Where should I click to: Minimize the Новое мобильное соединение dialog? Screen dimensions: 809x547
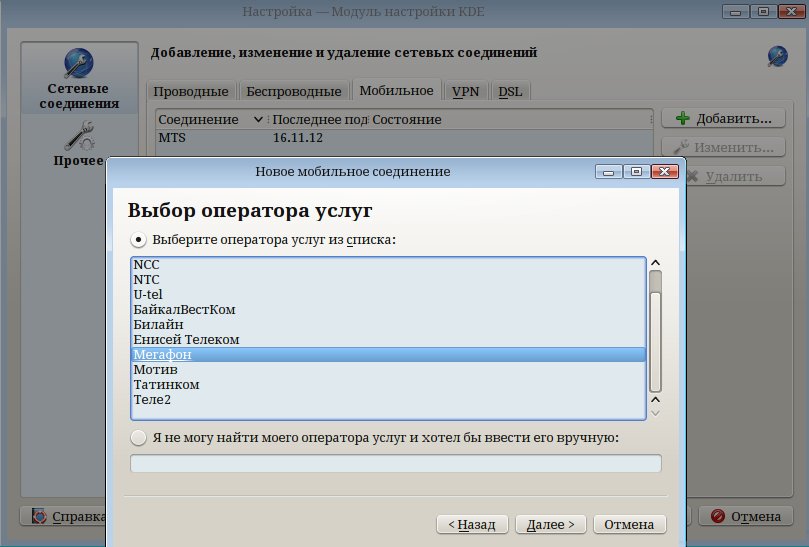[x=608, y=172]
